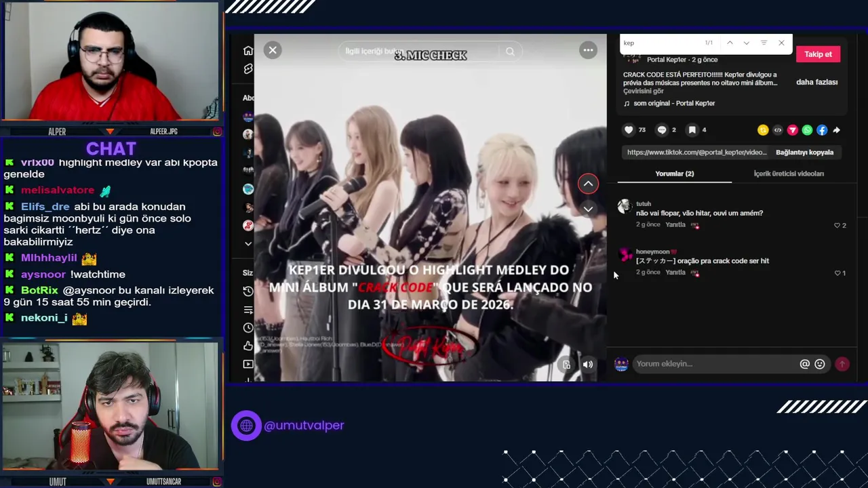Open Watch Later clock icon in sidebar
Viewport: 868px width, 488px height.
click(x=248, y=327)
